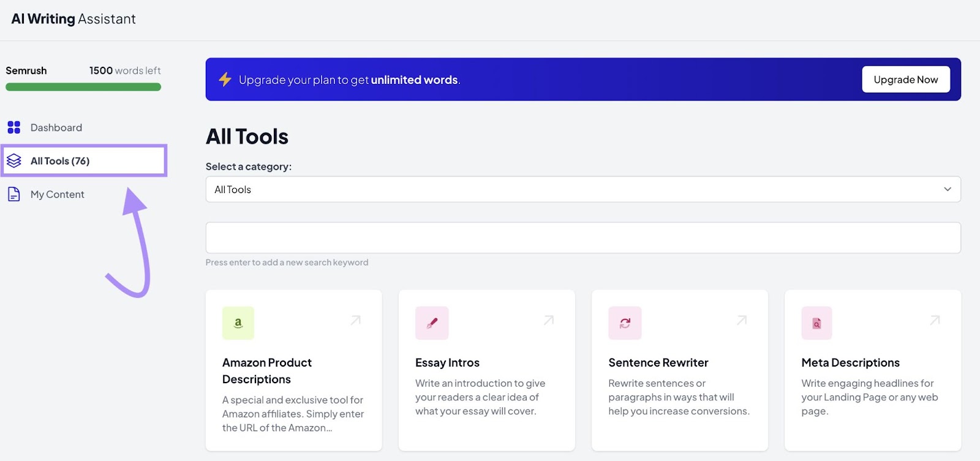Click the Sentence Rewriter refresh icon
The height and width of the screenshot is (461, 980).
624,323
